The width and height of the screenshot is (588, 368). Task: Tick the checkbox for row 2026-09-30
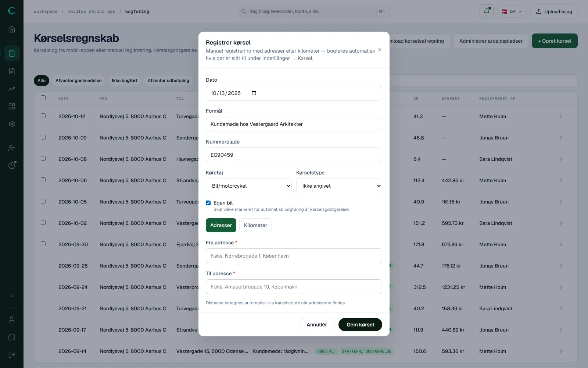(x=43, y=244)
